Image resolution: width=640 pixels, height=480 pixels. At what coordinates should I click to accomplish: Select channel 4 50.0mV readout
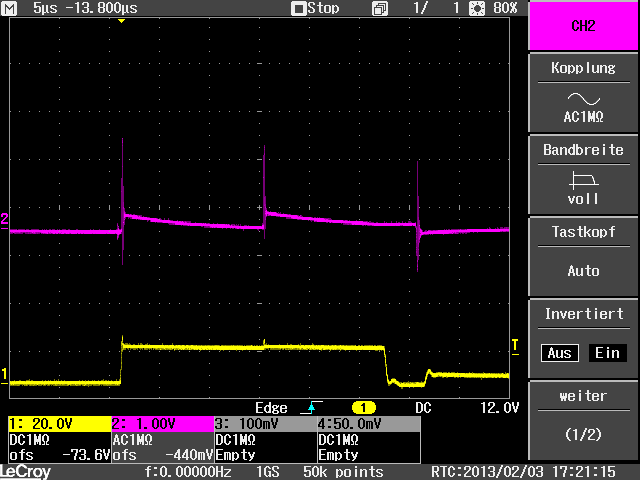369,424
